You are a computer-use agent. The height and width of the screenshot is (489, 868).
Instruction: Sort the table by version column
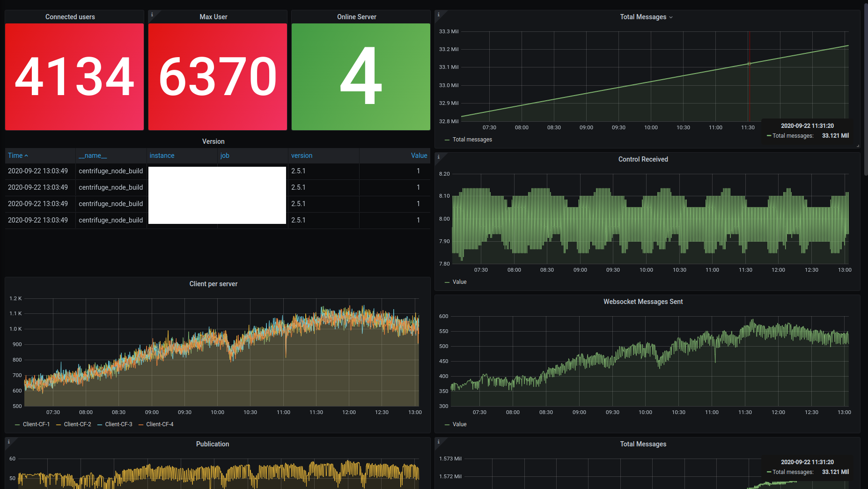302,155
